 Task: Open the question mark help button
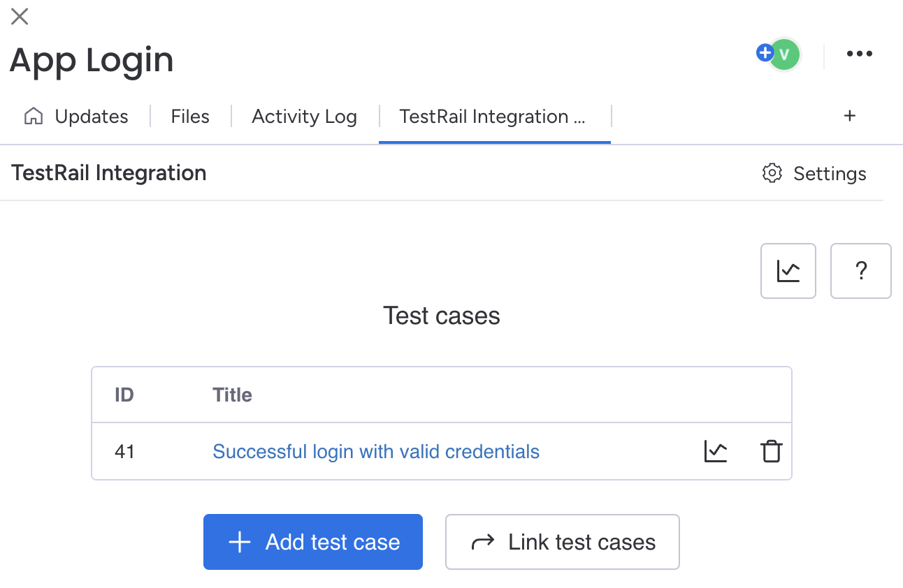tap(861, 271)
